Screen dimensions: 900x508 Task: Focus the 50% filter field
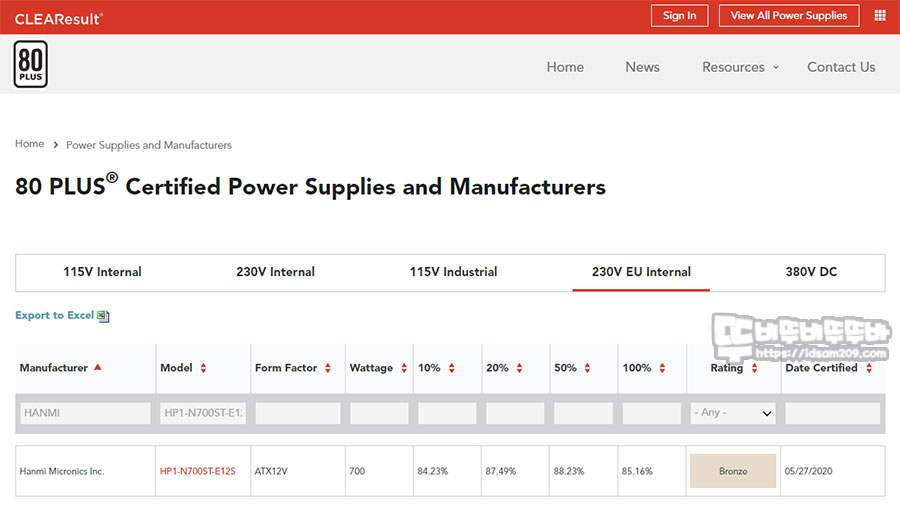pos(583,413)
